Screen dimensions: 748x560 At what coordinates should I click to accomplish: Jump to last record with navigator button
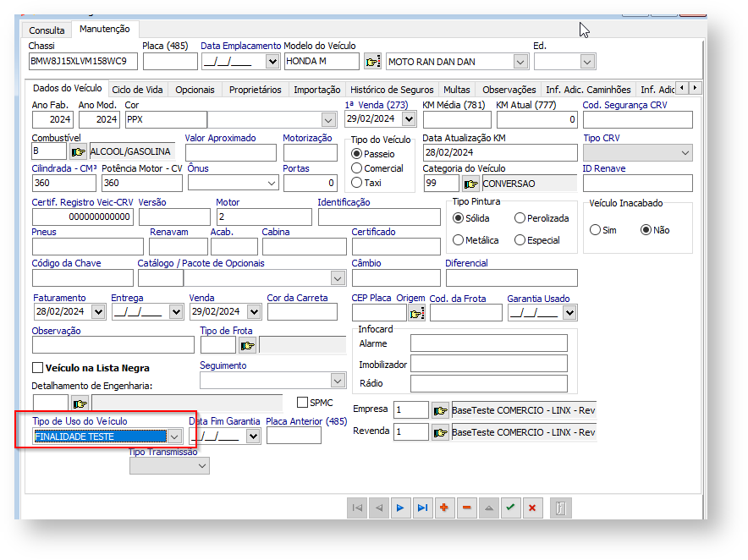pyautogui.click(x=422, y=508)
